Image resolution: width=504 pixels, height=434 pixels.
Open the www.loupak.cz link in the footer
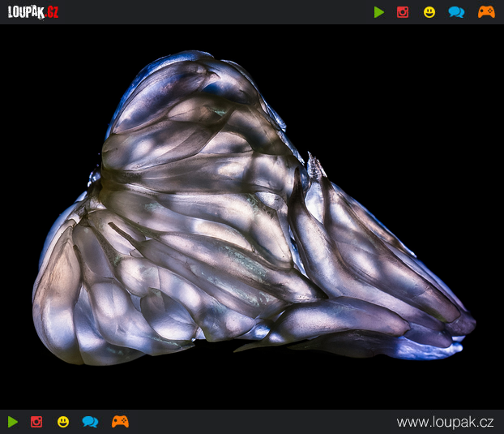(445, 422)
